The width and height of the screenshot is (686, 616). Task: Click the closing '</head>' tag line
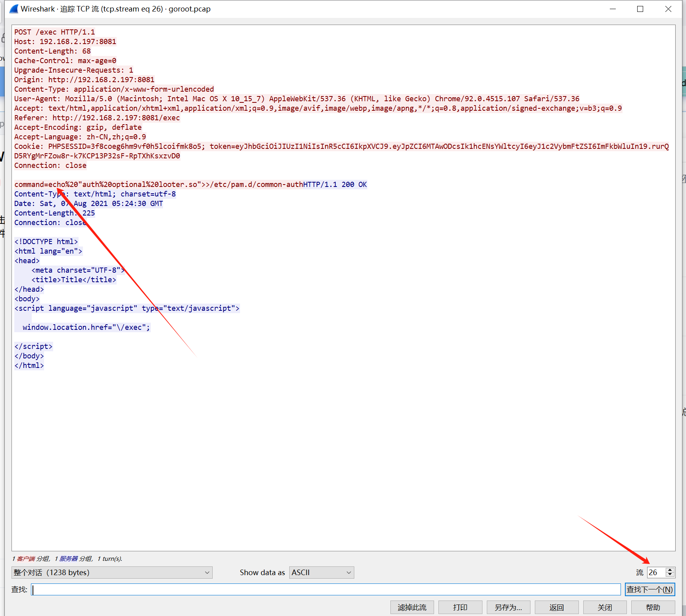pos(29,289)
